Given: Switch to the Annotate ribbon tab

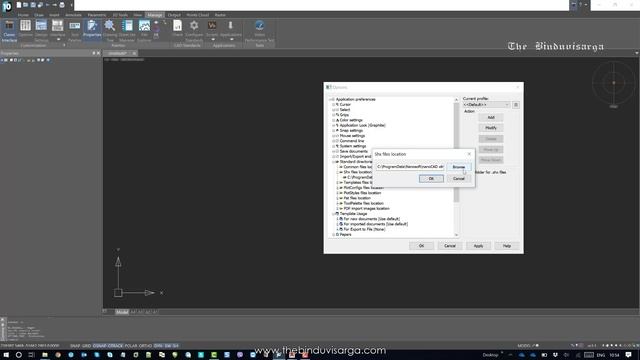Looking at the screenshot, I should click(x=73, y=15).
